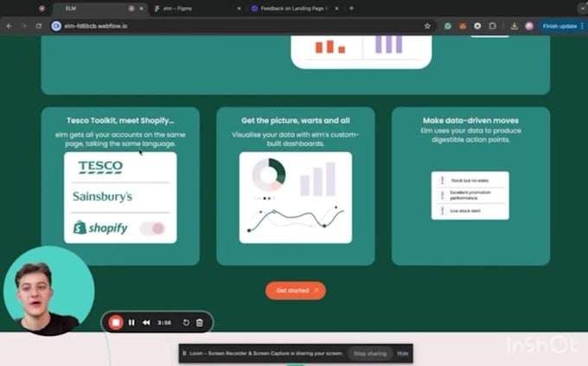Click the Get started button
Viewport: 588px width, 366px height.
pyautogui.click(x=296, y=291)
